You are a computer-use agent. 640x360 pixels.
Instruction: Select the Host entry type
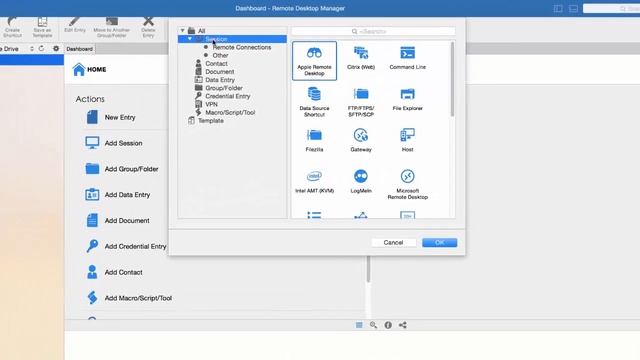point(407,140)
